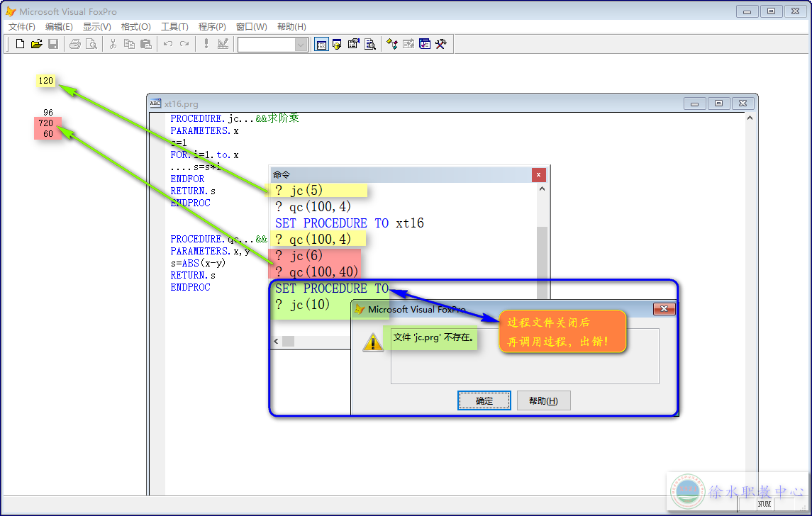Open the 编辑(E) menu

59,26
